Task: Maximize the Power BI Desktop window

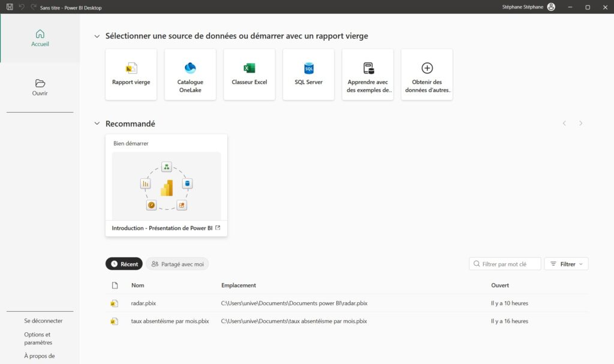Action: point(588,7)
